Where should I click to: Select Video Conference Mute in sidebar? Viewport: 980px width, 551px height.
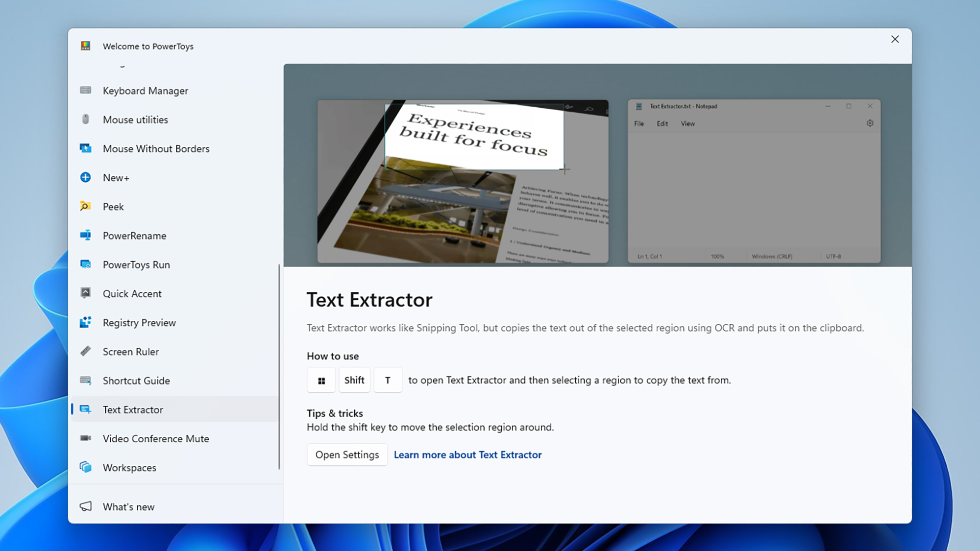(x=156, y=438)
